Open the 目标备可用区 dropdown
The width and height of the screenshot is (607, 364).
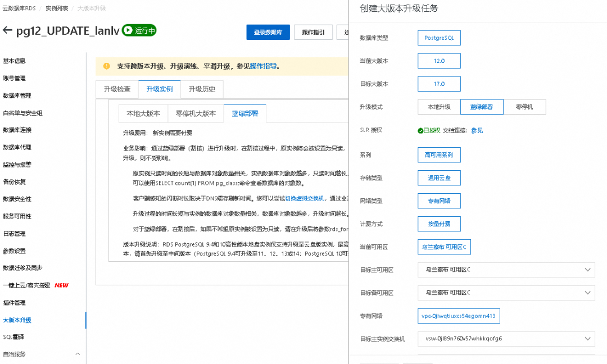point(506,293)
